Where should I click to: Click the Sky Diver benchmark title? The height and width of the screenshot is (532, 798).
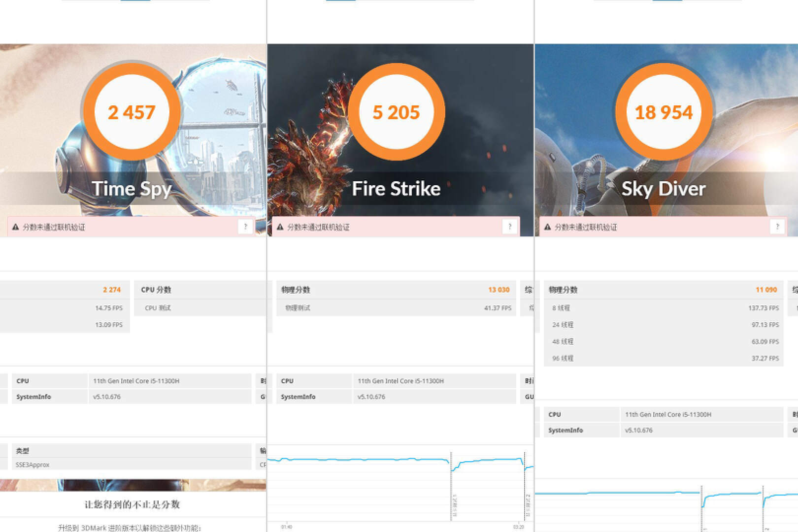[x=664, y=189]
